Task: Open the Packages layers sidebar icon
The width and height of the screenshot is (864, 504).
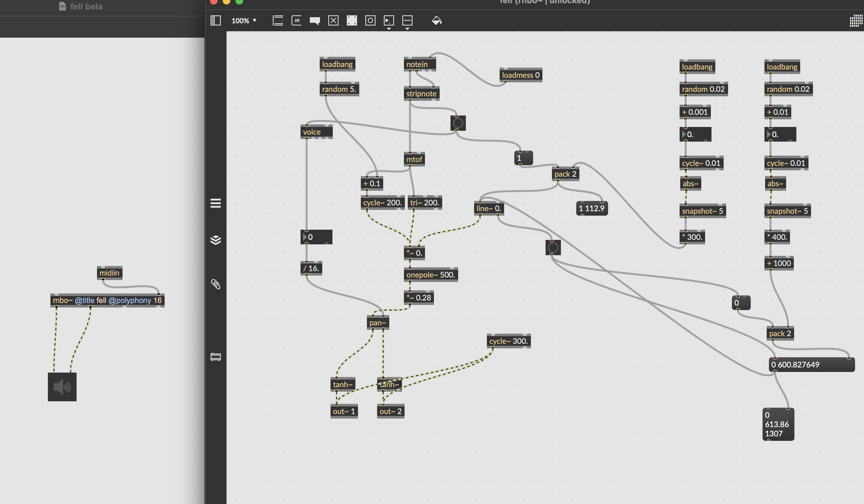Action: (215, 240)
